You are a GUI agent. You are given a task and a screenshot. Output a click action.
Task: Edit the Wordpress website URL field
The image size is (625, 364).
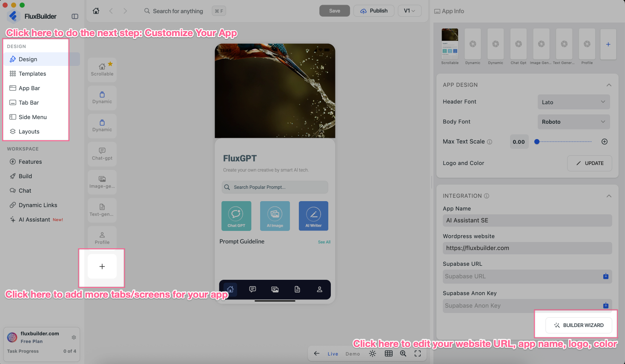click(x=528, y=248)
